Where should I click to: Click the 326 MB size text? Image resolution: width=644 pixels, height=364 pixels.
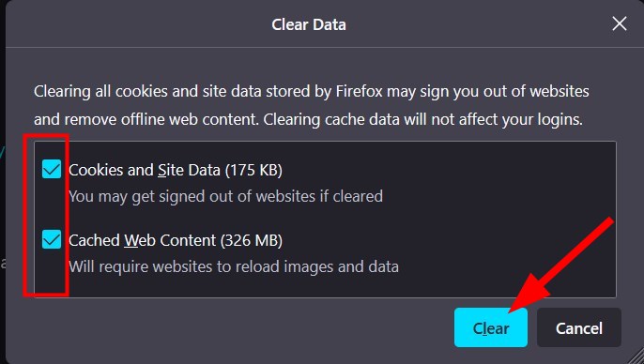coord(252,240)
